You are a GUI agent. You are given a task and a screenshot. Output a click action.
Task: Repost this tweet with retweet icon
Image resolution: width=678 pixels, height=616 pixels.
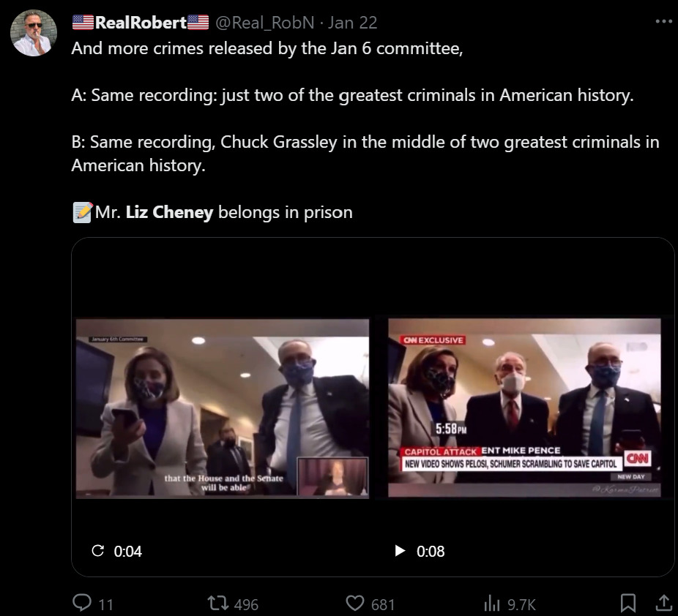[219, 604]
